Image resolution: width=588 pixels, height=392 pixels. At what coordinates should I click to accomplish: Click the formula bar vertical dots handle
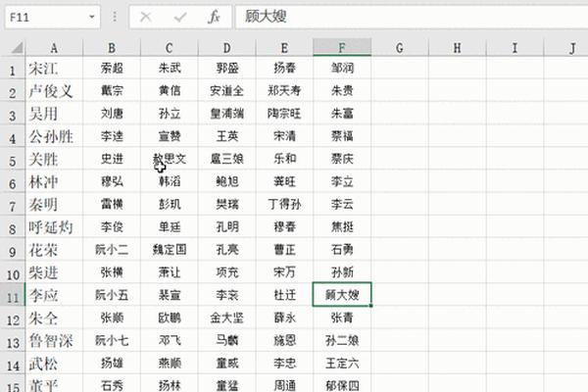(115, 17)
